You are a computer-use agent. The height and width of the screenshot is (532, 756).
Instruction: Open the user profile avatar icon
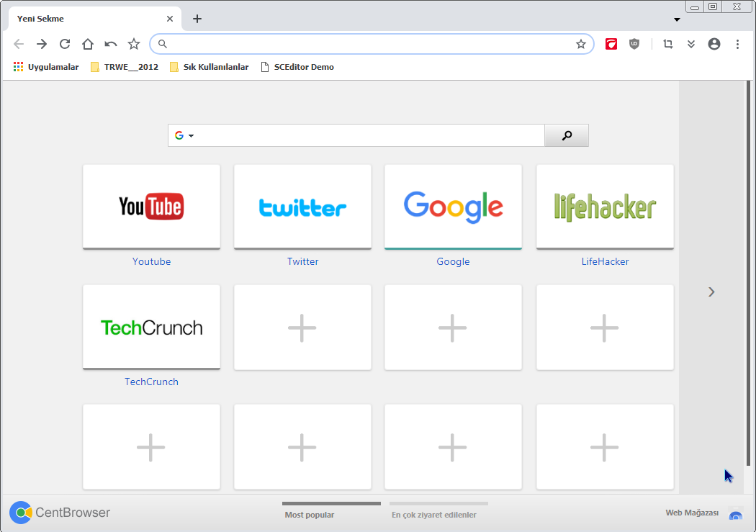(x=714, y=45)
